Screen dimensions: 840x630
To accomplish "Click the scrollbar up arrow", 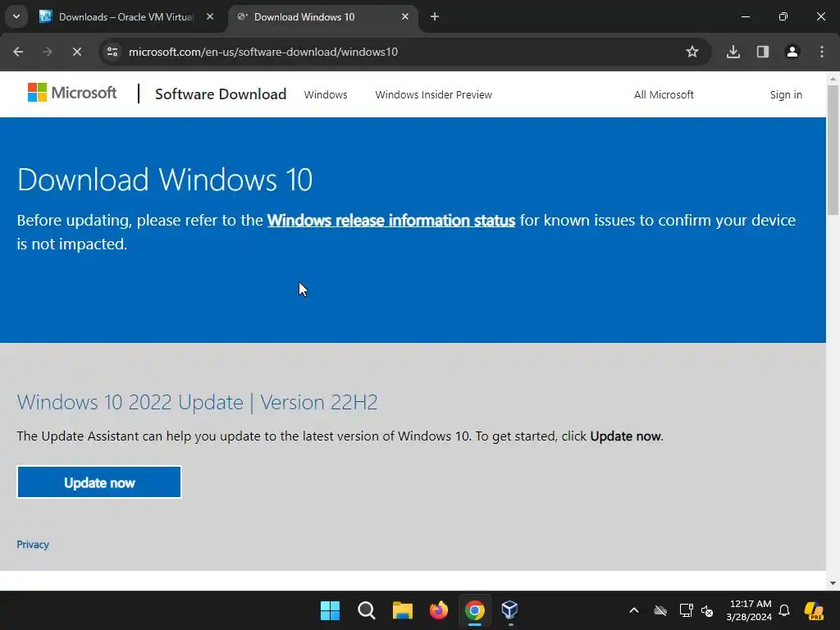I will [x=833, y=78].
